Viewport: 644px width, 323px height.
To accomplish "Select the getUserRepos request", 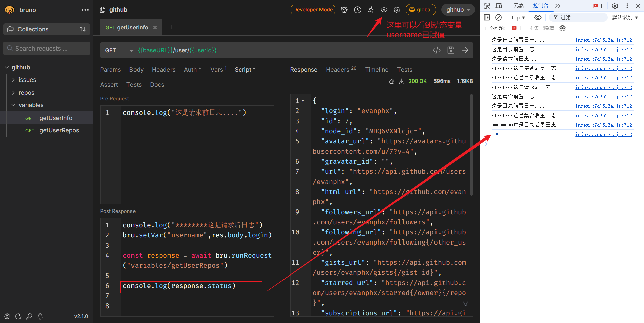I will coord(59,130).
